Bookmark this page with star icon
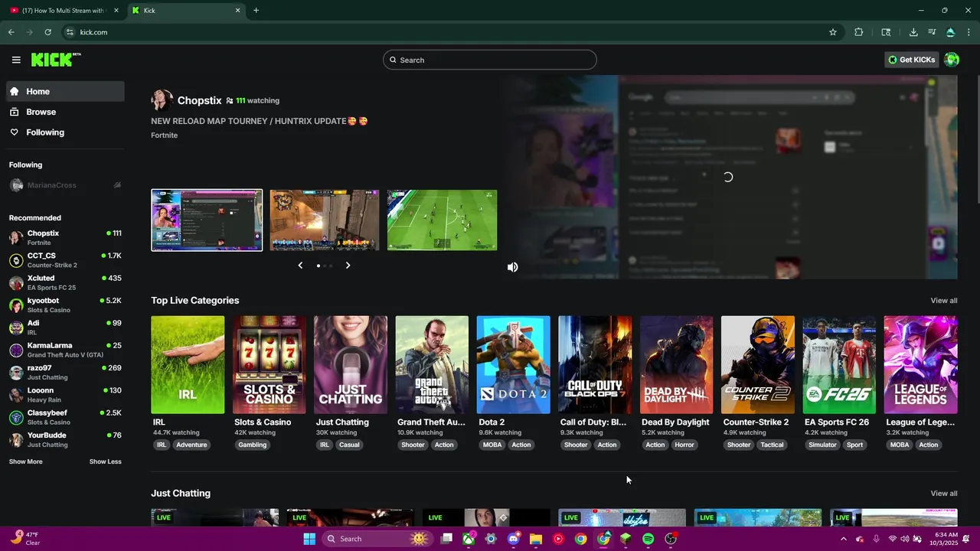The width and height of the screenshot is (980, 551). 833,32
